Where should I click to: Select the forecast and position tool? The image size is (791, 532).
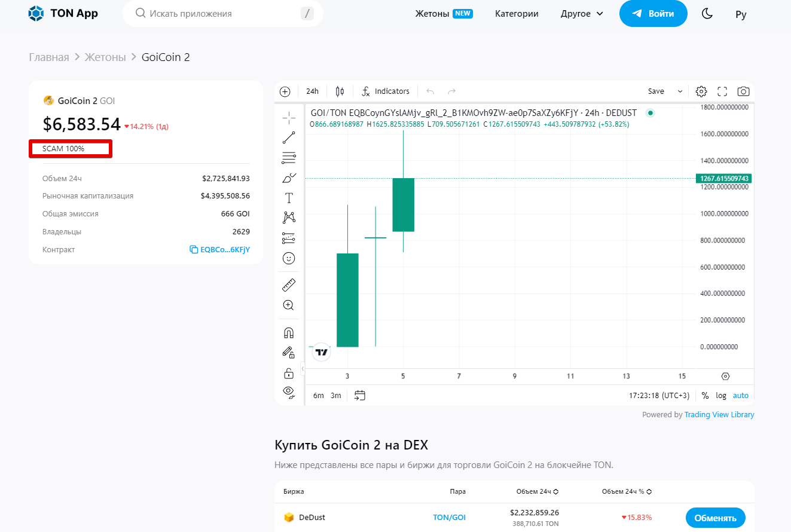click(x=289, y=238)
